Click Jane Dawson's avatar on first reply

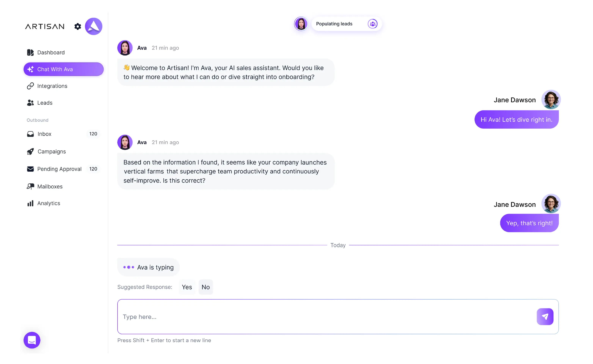551,99
